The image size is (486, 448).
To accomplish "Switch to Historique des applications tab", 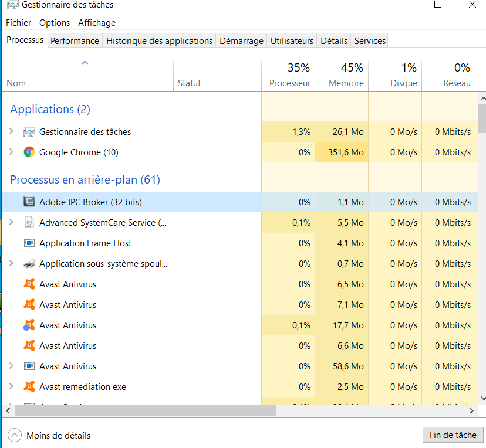I will [159, 41].
